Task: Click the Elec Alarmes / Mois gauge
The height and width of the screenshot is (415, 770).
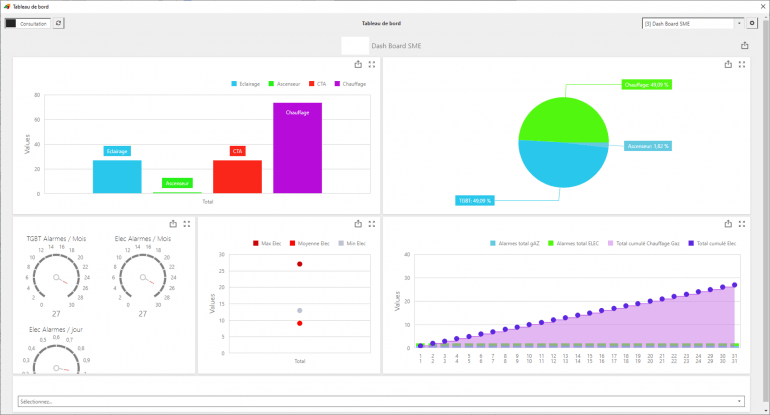Action: pos(142,275)
